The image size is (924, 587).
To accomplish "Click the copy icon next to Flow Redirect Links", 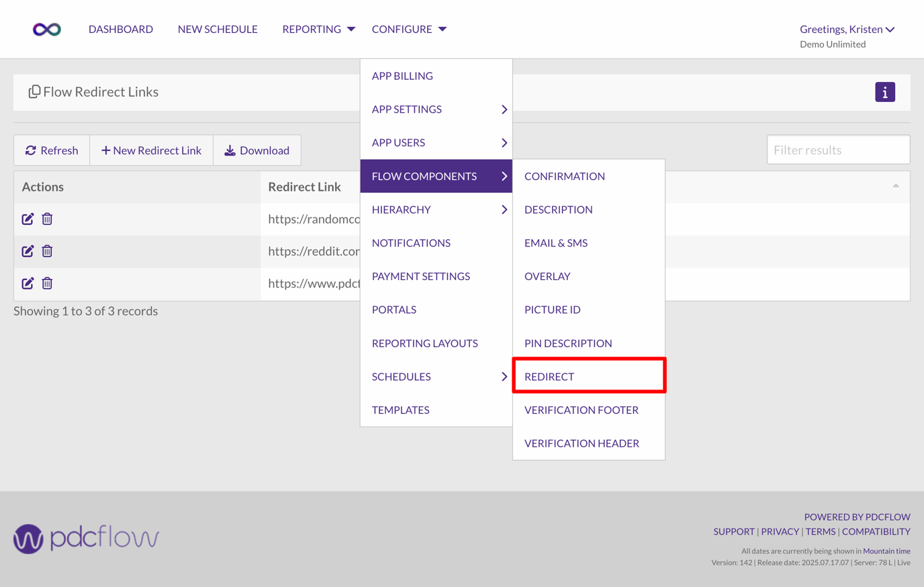I will pyautogui.click(x=34, y=91).
